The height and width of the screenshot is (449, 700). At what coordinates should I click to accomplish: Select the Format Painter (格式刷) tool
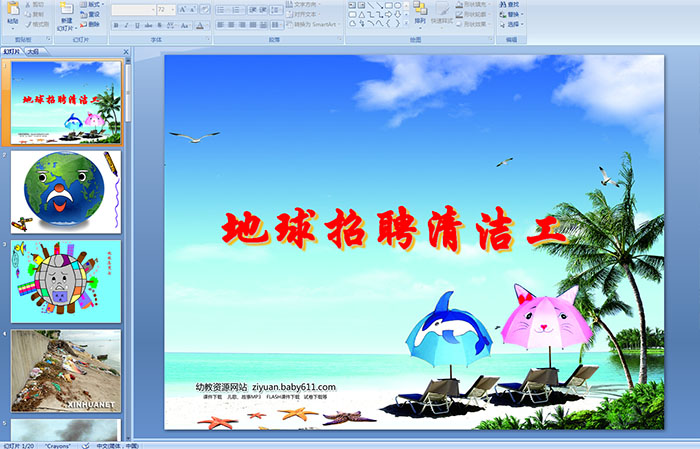(37, 24)
